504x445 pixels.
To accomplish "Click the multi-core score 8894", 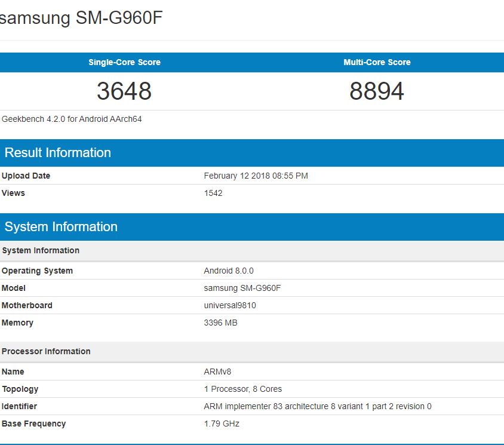I will point(378,91).
